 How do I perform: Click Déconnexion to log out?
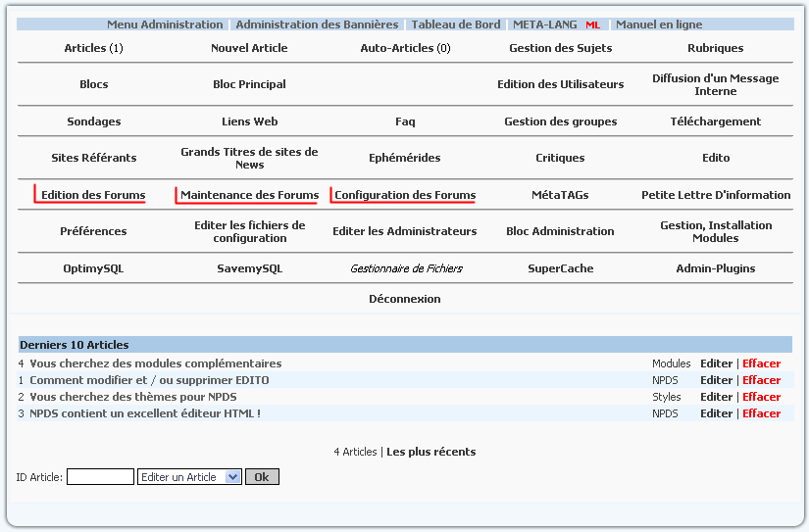[404, 299]
